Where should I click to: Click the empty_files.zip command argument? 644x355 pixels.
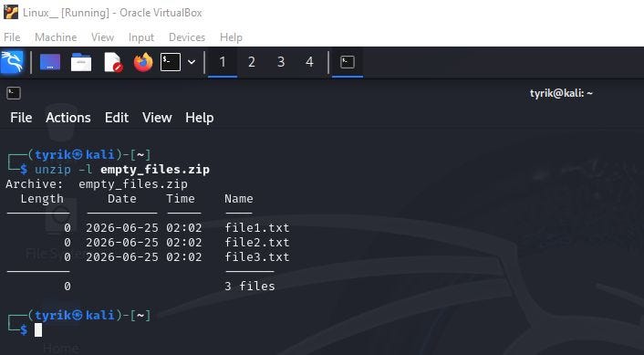point(155,169)
